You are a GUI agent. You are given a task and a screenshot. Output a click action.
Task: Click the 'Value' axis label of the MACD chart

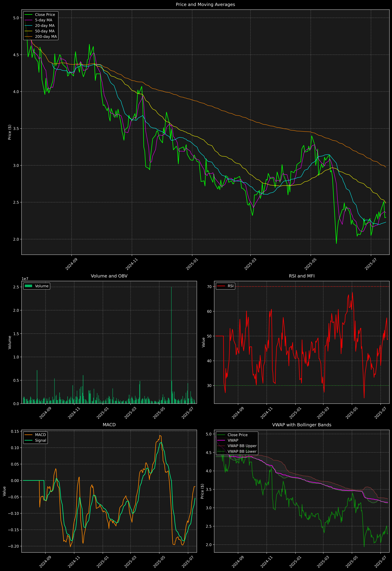coord(4,491)
